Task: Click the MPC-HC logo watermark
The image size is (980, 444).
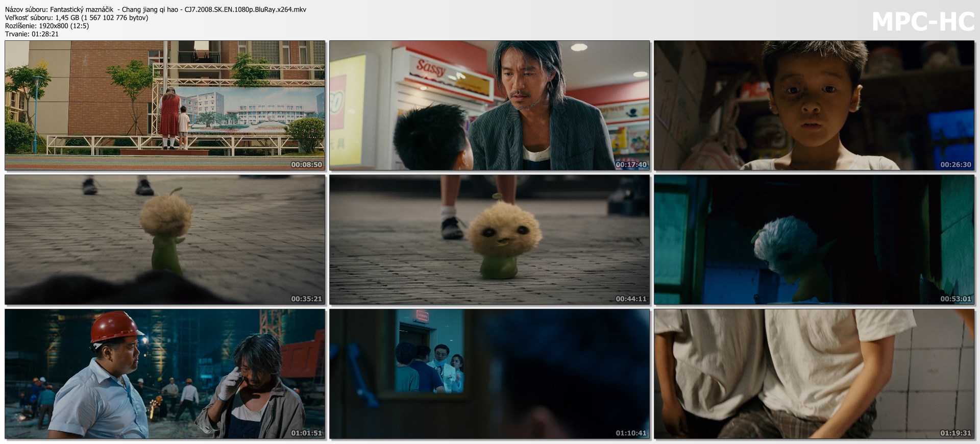Action: click(923, 22)
